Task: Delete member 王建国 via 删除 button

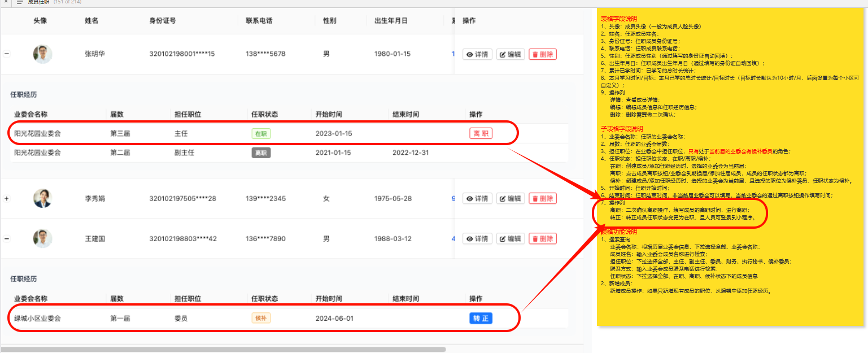Action: [x=542, y=239]
